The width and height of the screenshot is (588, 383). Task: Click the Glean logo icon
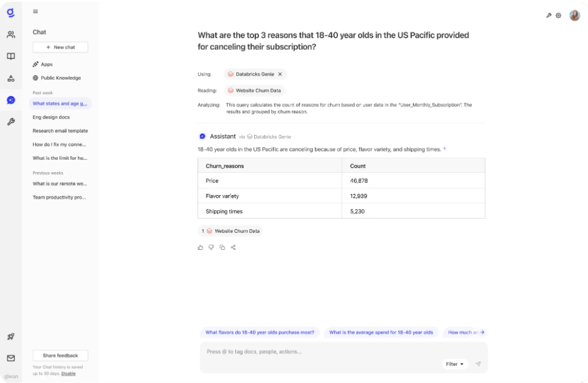pyautogui.click(x=11, y=12)
